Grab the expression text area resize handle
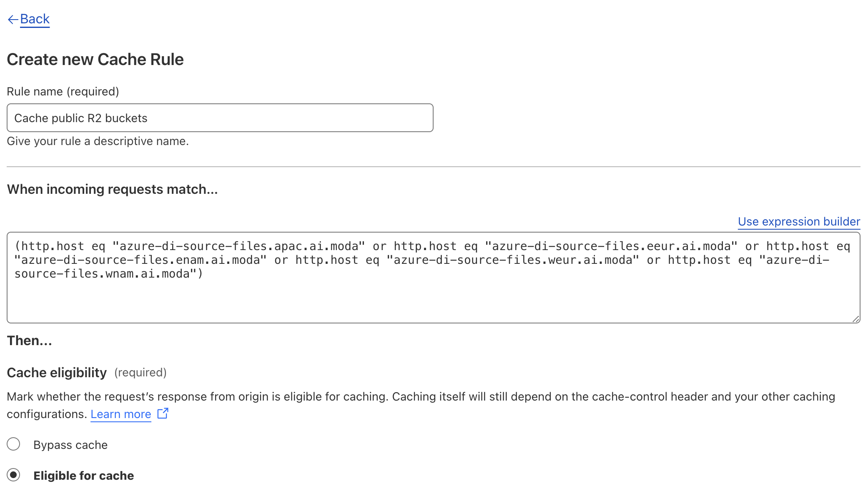This screenshot has height=491, width=868. (x=855, y=319)
